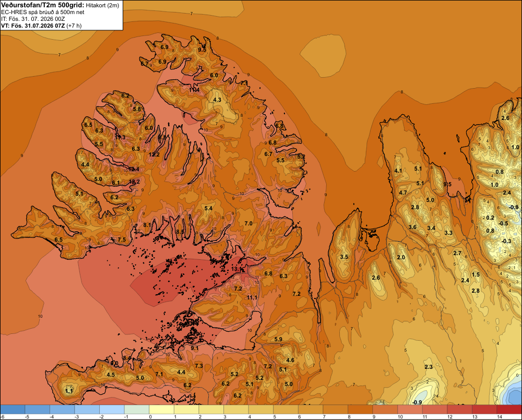Click the 2.3 temperature value
522x420 pixels.
(x=429, y=367)
